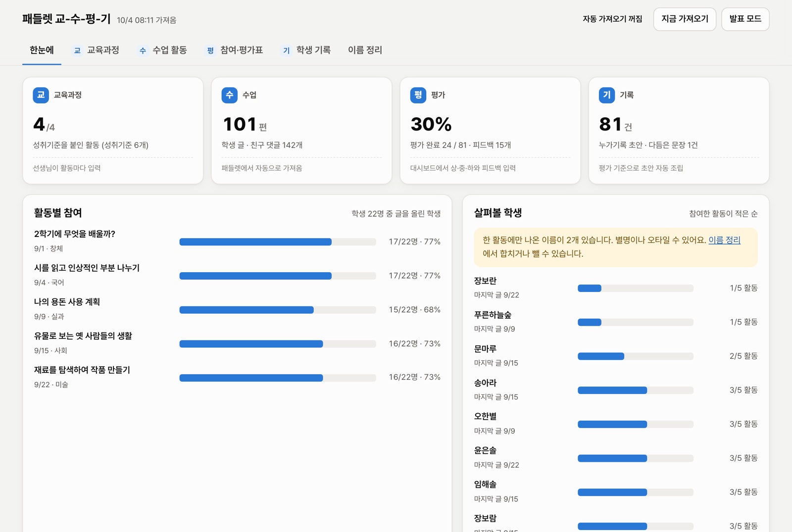Image resolution: width=792 pixels, height=532 pixels.
Task: Open the 참여·평가표 tab
Action: (x=235, y=50)
